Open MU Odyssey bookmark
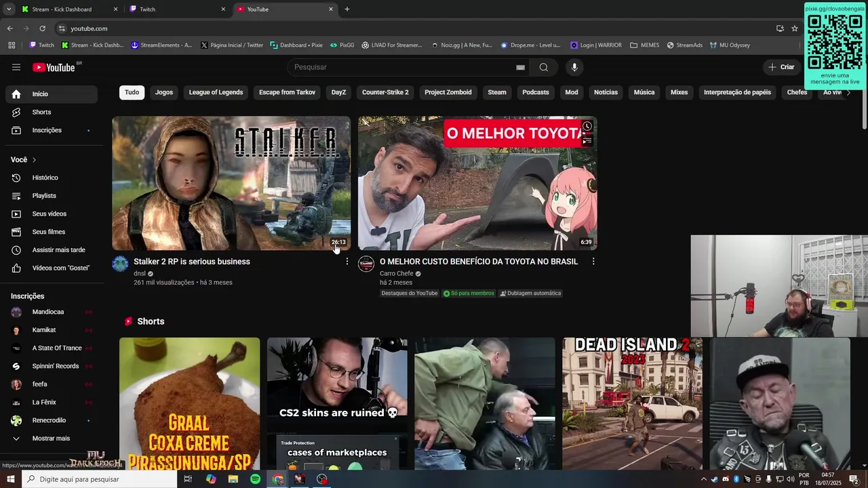 click(x=730, y=45)
